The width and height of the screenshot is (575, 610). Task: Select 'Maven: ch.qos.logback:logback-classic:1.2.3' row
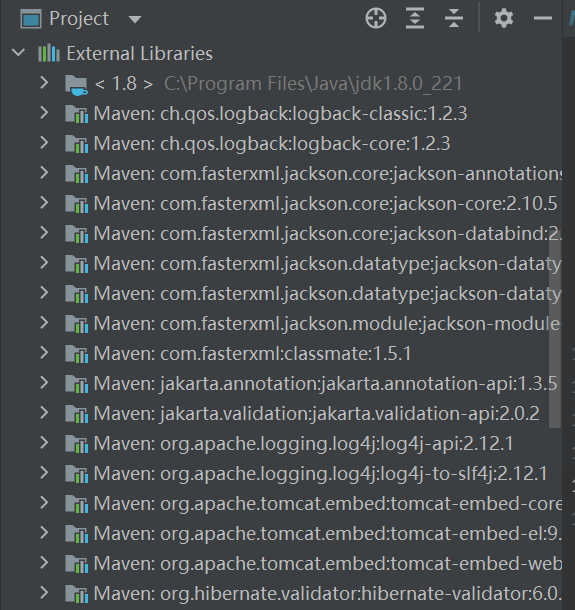coord(281,114)
